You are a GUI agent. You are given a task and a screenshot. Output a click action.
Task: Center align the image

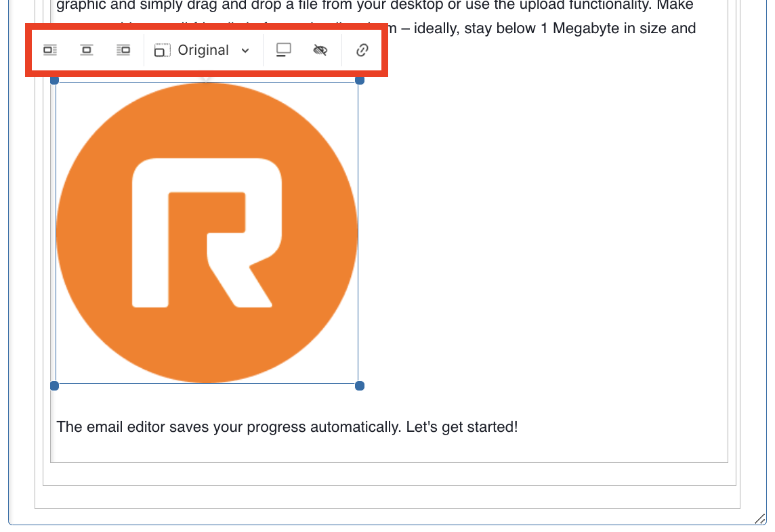click(x=87, y=50)
